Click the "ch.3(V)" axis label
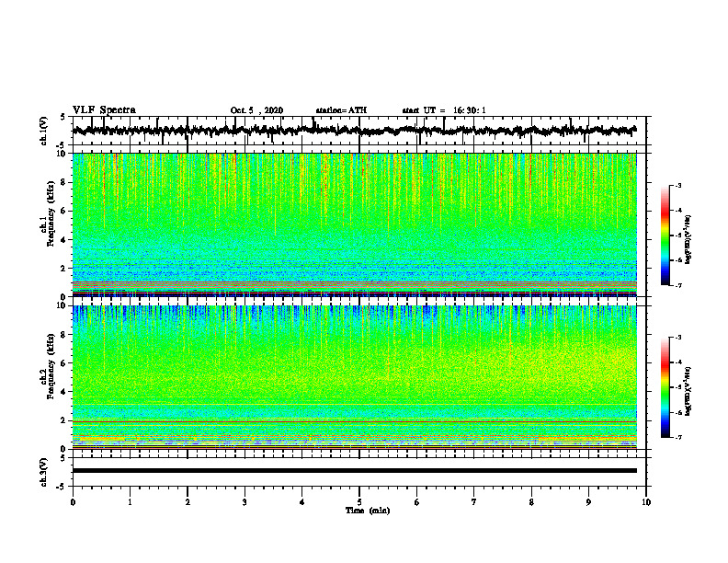The image size is (728, 563). tap(44, 472)
